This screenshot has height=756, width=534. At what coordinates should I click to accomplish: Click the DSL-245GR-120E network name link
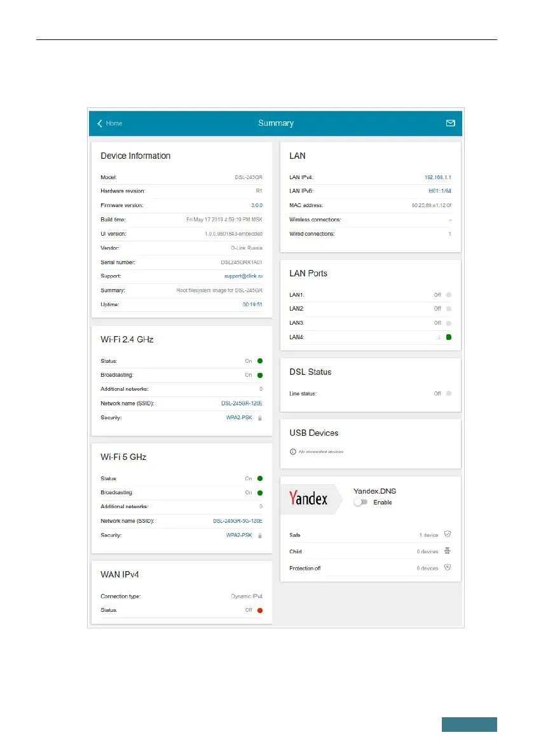[x=238, y=404]
